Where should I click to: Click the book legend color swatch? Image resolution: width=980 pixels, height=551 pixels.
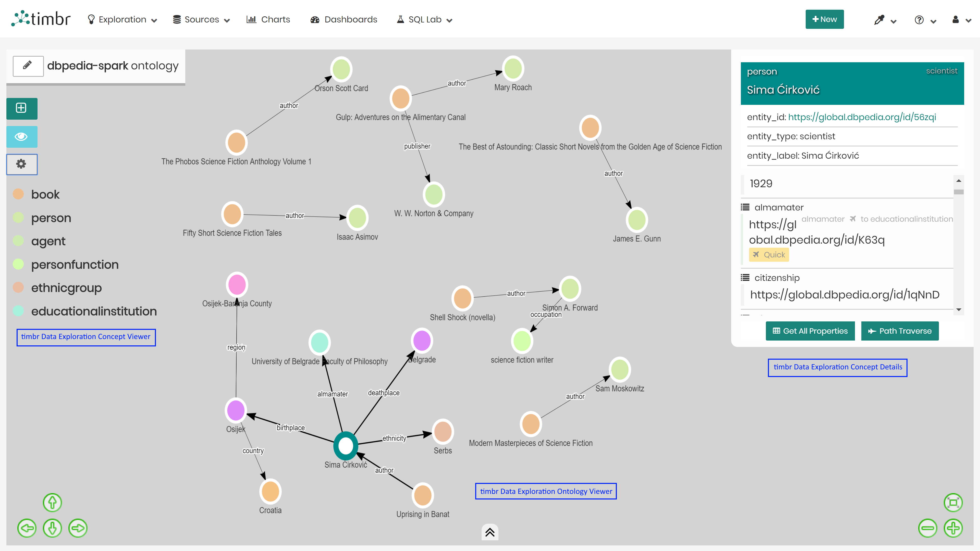18,194
